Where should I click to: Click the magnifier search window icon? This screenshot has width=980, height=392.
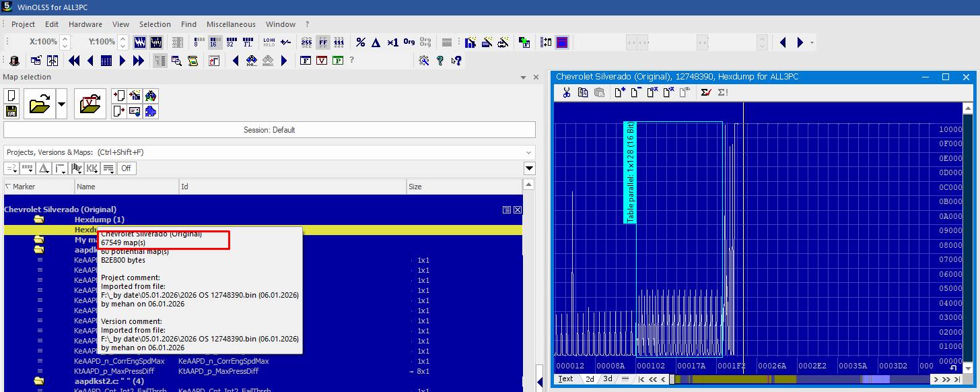click(176, 61)
